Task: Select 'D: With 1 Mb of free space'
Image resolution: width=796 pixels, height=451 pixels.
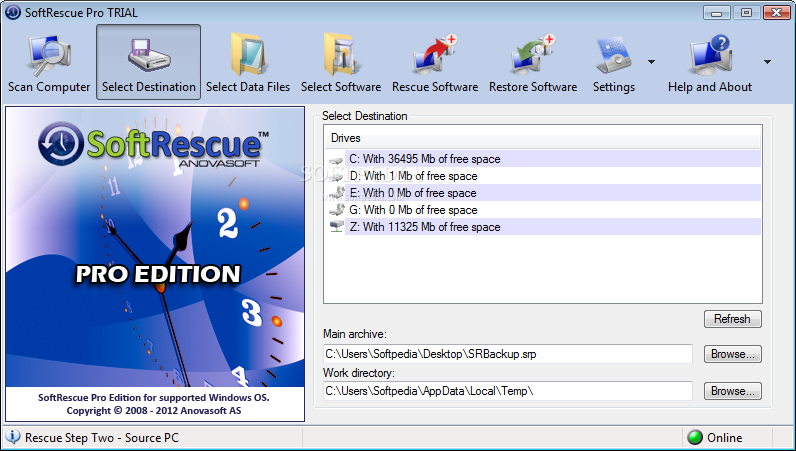Action: [x=544, y=176]
